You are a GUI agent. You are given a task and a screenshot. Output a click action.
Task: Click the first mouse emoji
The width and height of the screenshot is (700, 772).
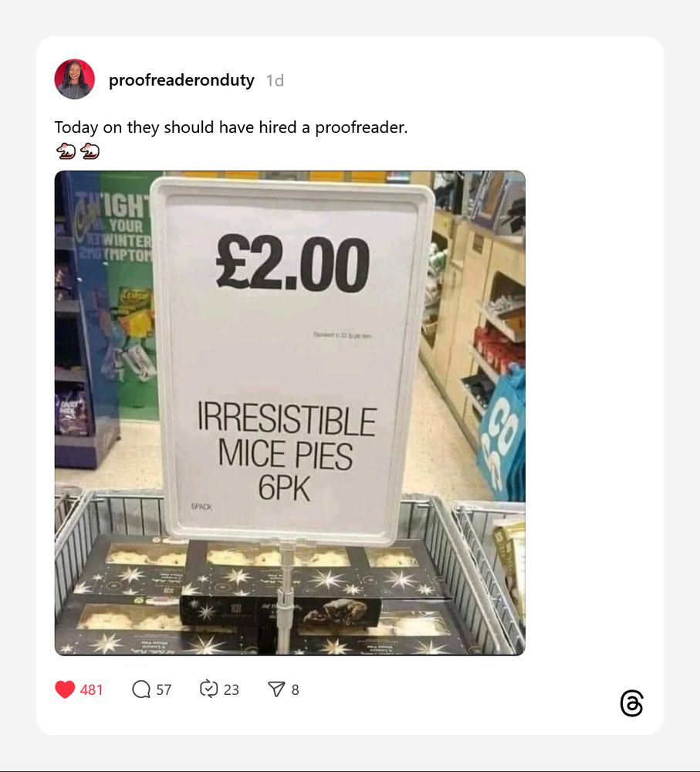[x=66, y=151]
